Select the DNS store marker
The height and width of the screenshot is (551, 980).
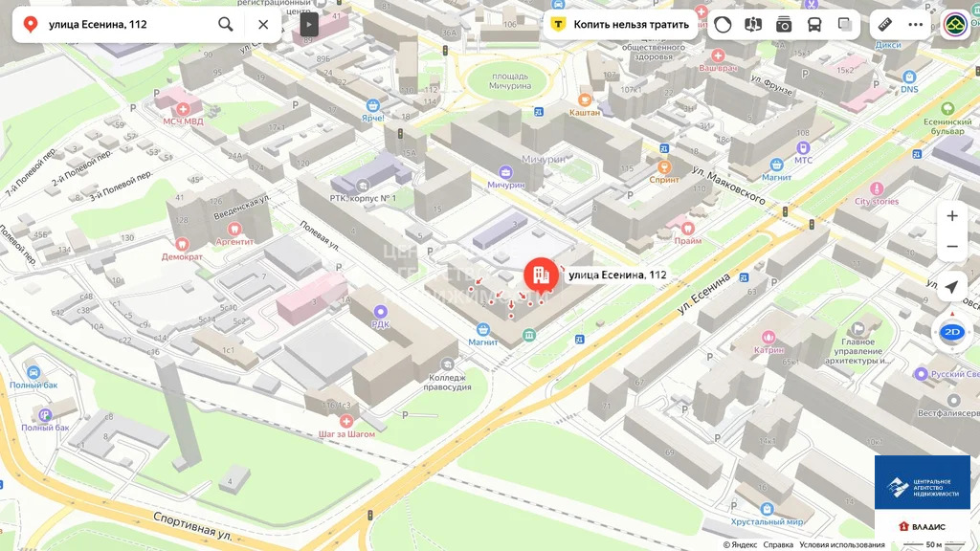(909, 77)
